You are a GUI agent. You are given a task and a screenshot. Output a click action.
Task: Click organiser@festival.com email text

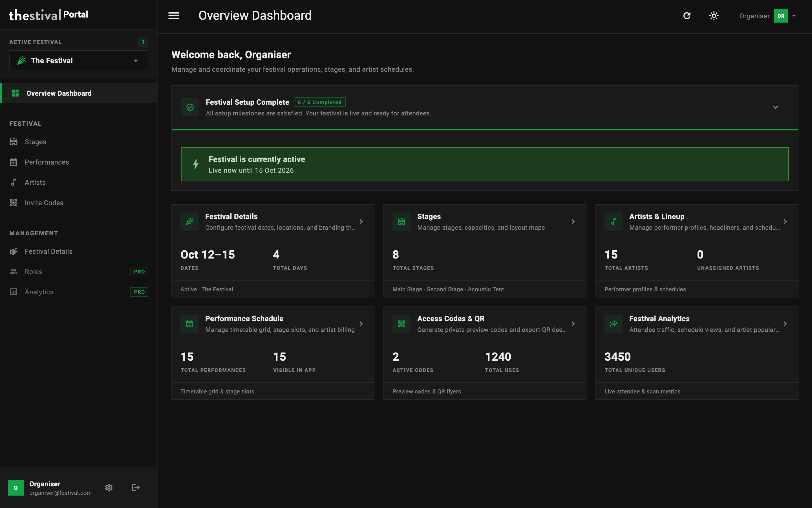coord(60,492)
